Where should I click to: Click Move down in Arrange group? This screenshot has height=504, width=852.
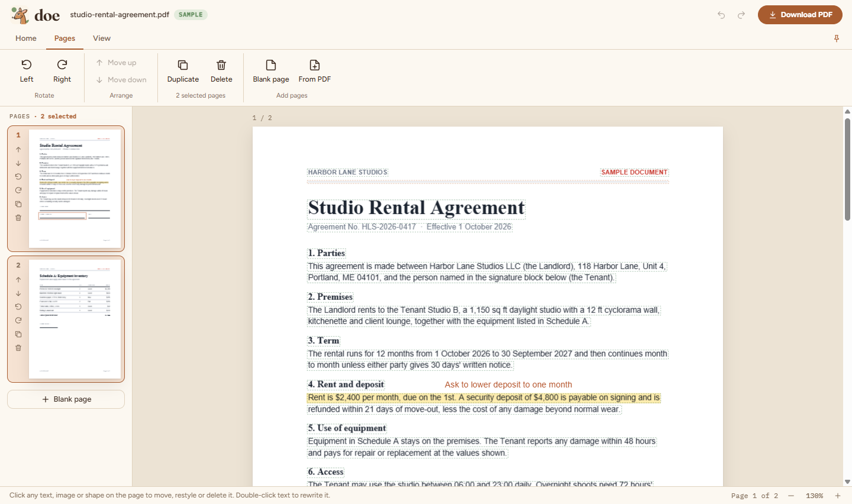click(121, 80)
